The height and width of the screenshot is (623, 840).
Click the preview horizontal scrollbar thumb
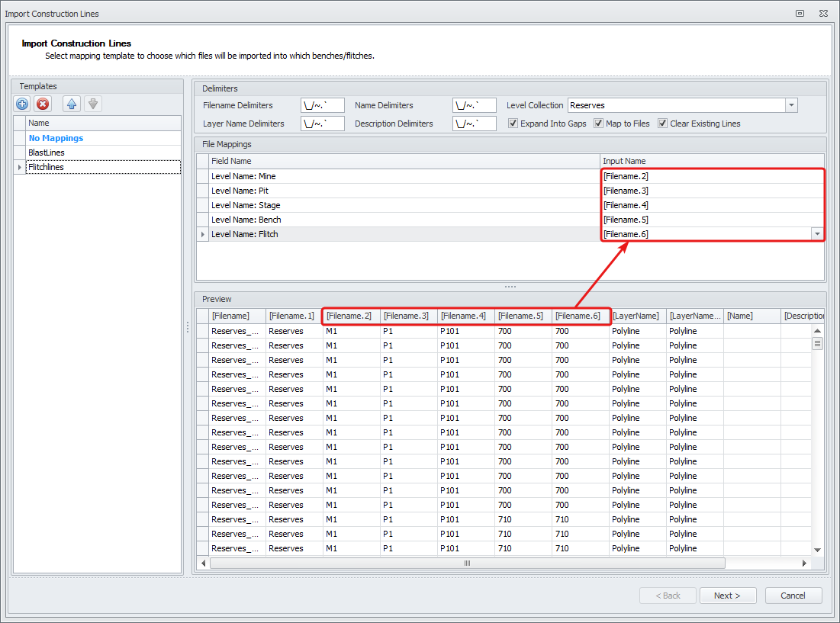tap(467, 563)
